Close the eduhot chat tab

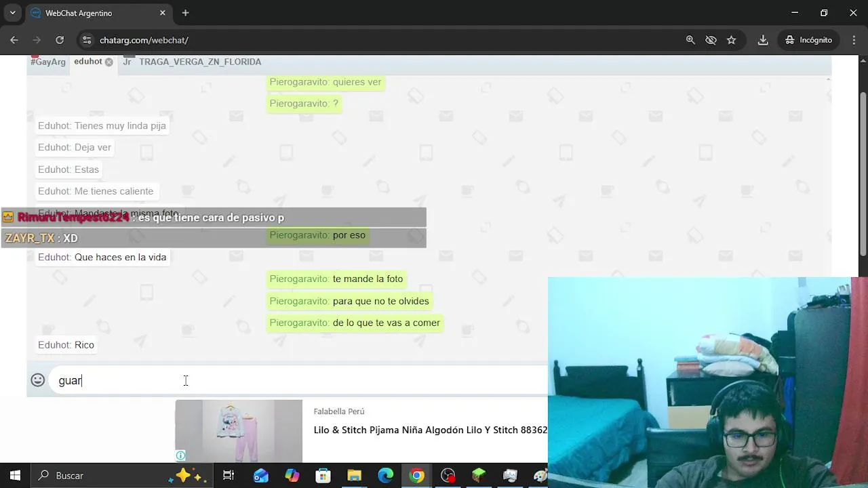point(108,62)
